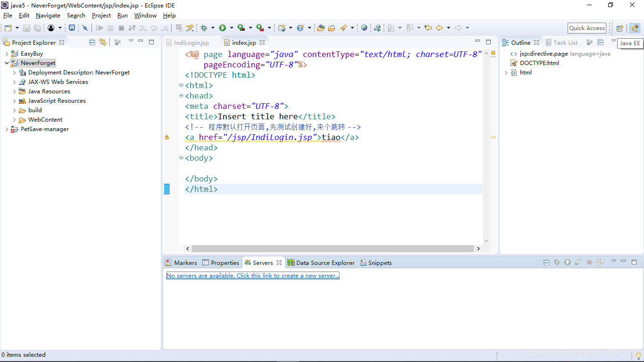This screenshot has height=362, width=644.
Task: Click the Debug bug icon in toolbar
Action: 204,28
